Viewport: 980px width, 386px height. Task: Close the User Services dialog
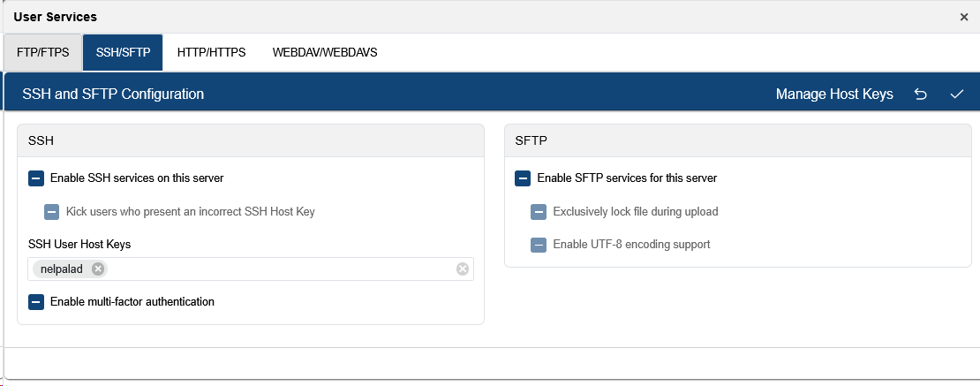point(964,17)
